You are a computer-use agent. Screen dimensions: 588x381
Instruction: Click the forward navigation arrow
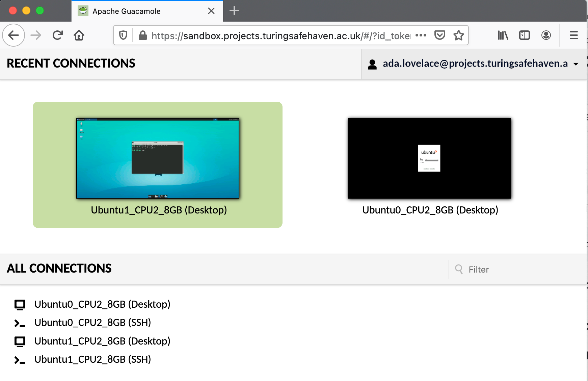pyautogui.click(x=36, y=35)
